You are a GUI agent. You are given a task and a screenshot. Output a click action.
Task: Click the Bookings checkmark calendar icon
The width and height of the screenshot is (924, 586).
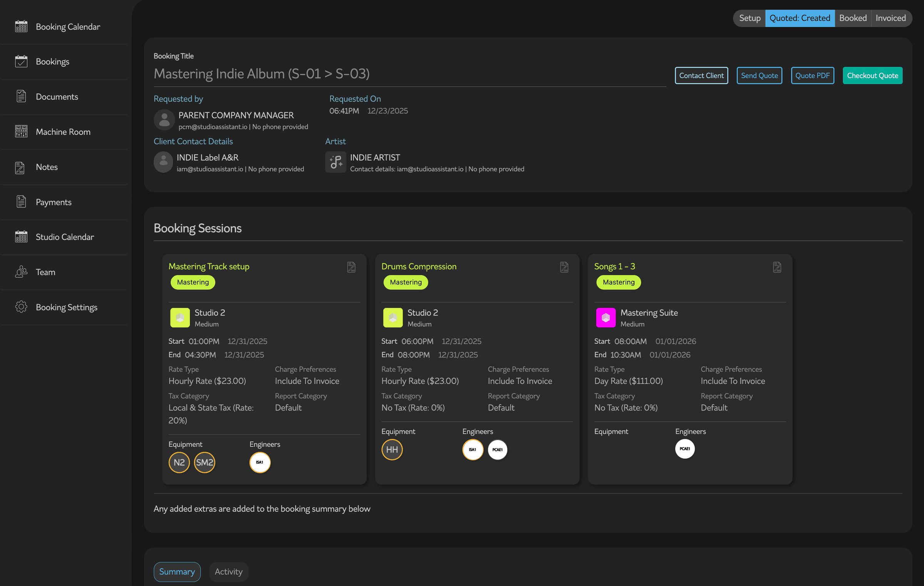(21, 62)
